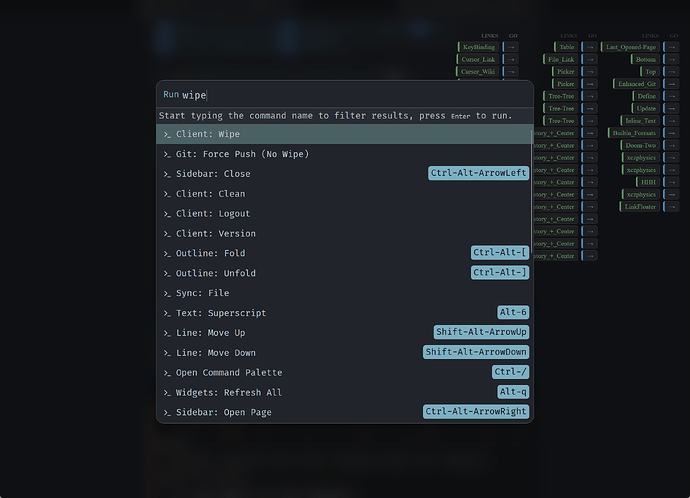Click the Ctrl-Alt-ArrowLeft shortcut badge
This screenshot has width=690, height=498.
pos(478,173)
